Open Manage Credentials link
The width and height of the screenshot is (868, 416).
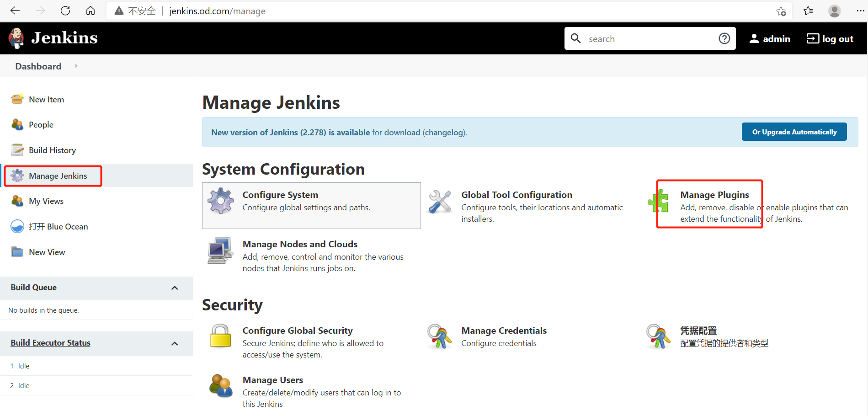coord(504,331)
